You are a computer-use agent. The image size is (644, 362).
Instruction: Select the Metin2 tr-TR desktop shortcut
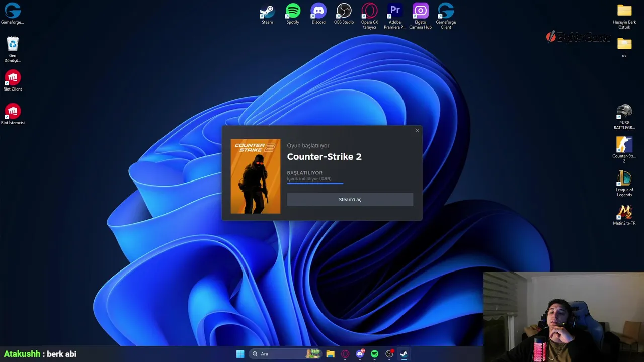click(x=624, y=215)
